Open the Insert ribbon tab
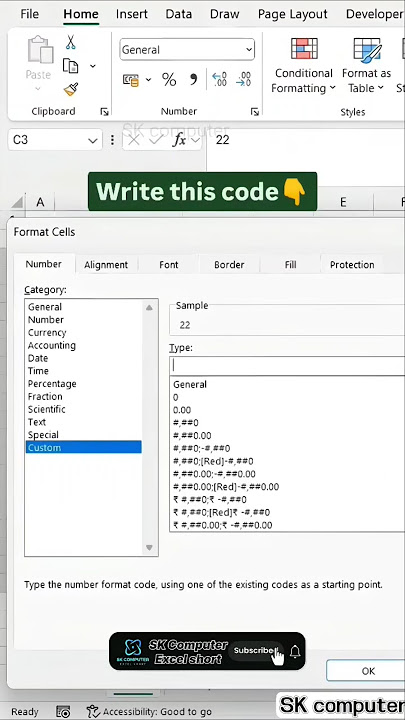 click(132, 14)
